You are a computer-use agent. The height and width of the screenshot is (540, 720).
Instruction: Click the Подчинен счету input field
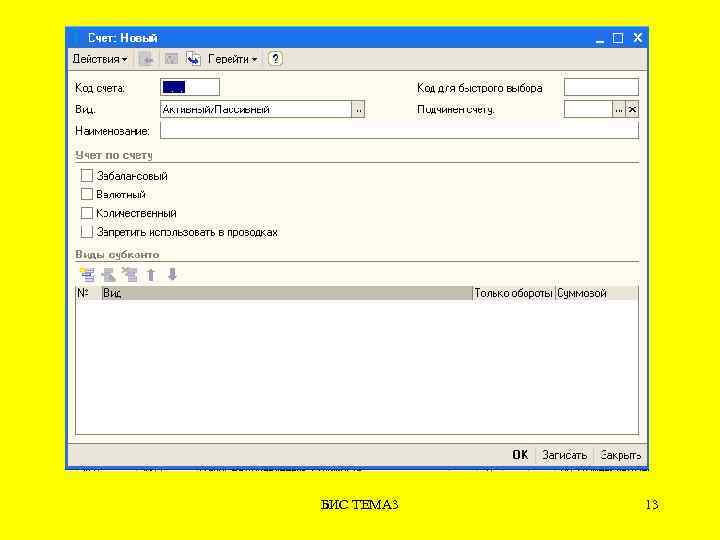point(588,110)
